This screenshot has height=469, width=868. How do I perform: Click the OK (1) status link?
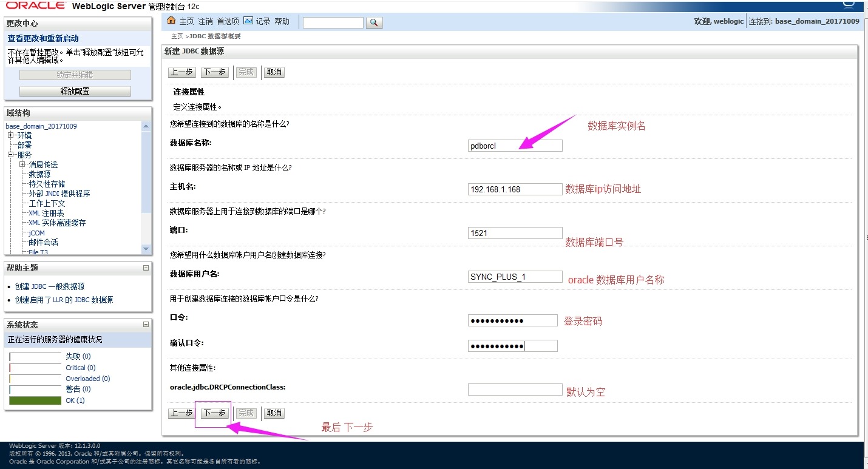[75, 400]
